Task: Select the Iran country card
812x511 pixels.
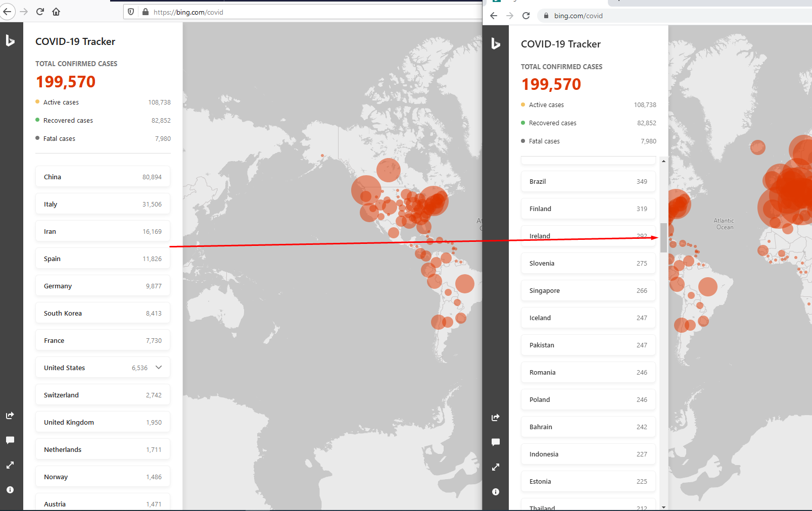Action: click(103, 231)
